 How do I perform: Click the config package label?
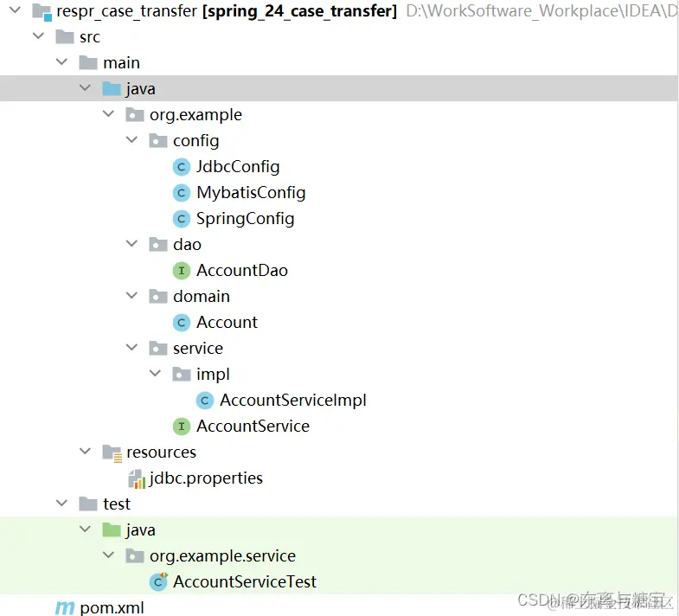point(196,141)
